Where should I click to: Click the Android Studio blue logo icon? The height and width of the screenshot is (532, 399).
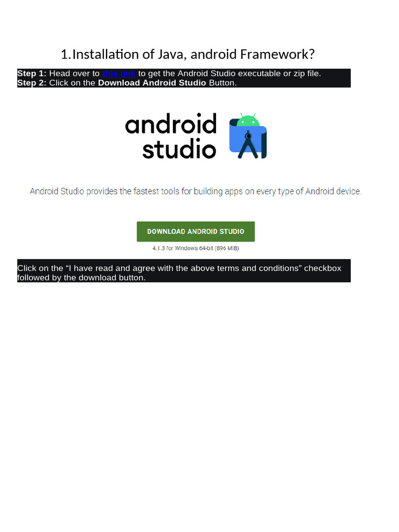tap(248, 137)
